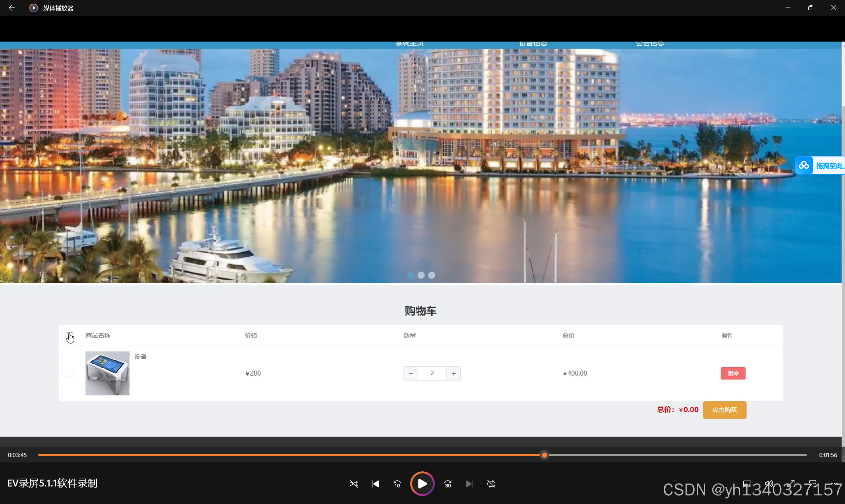Click the quantity input field showing 2
Screen dimensions: 845x504
tap(432, 373)
